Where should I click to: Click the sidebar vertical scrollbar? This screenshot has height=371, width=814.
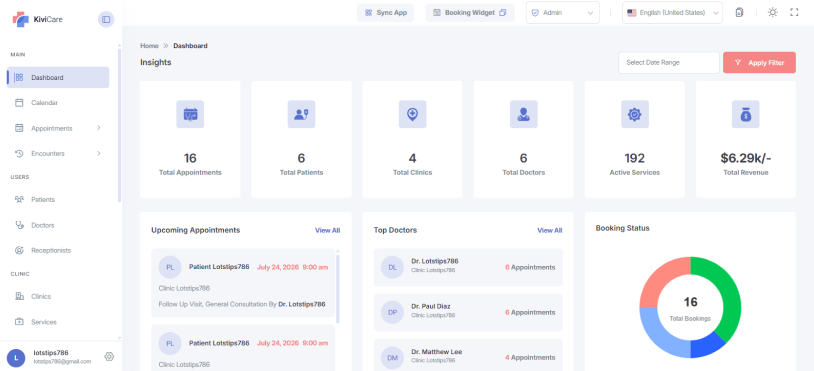(x=119, y=125)
